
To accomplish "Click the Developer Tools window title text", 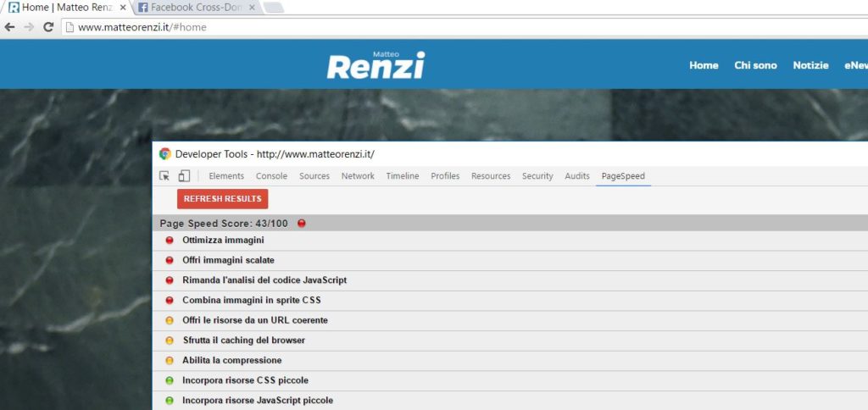I will tap(275, 154).
